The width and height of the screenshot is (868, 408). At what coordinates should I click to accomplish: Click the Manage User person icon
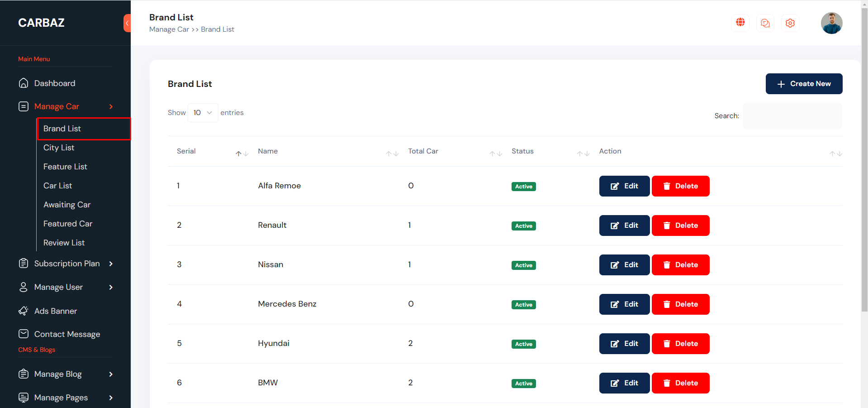[x=24, y=287]
